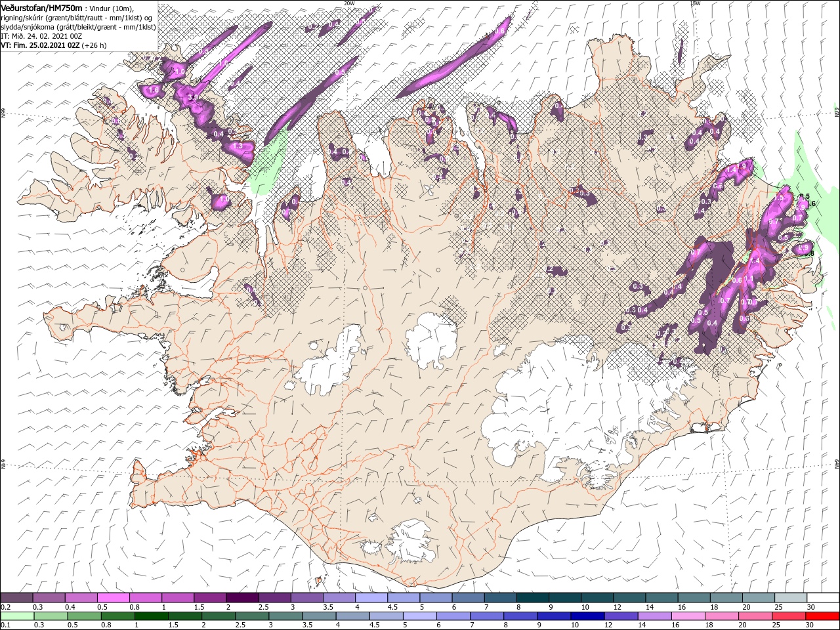Click the top-row snow swatch labeled 20
Image resolution: width=840 pixels, height=630 pixels.
759,598
